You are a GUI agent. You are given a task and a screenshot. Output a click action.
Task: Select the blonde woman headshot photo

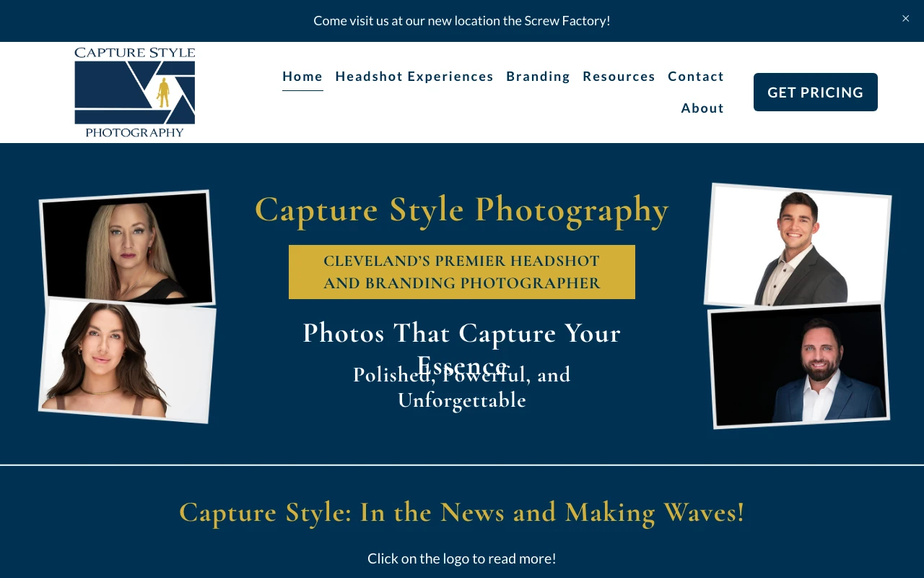click(x=128, y=248)
